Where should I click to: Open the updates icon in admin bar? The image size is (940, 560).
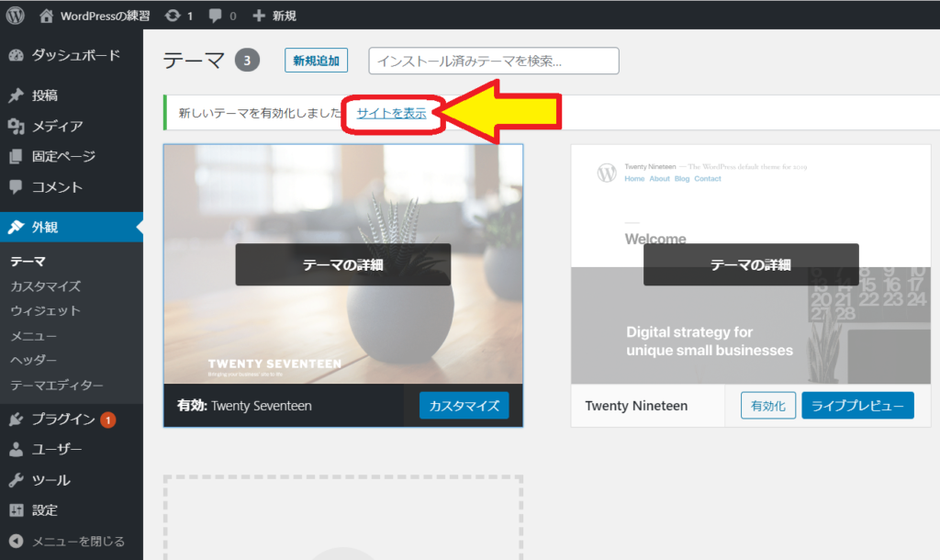[173, 16]
